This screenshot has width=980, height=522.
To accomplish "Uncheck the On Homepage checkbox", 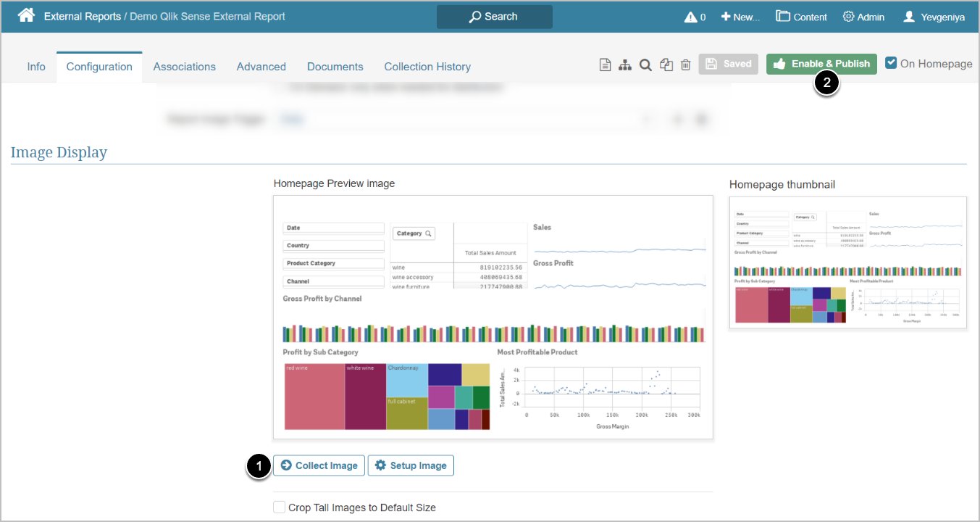I will point(891,63).
